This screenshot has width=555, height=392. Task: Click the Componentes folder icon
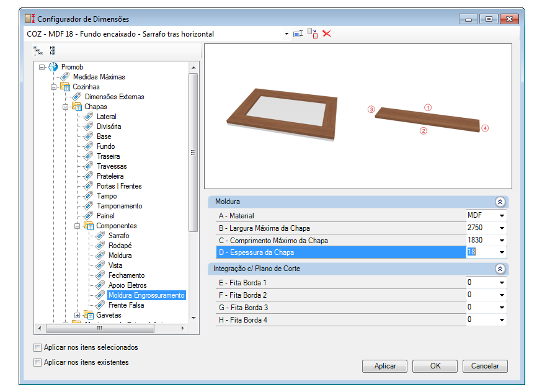tap(89, 226)
